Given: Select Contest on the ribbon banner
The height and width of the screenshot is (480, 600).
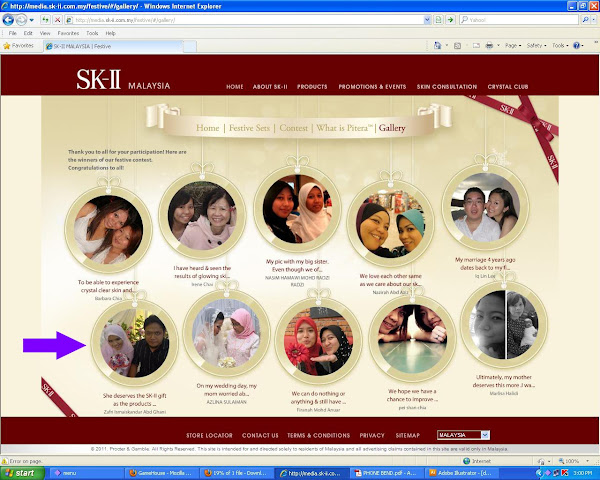Looking at the screenshot, I should 293,128.
